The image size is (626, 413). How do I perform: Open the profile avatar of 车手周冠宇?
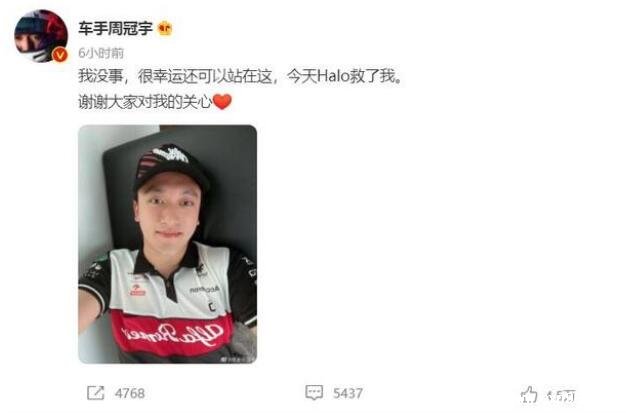(41, 36)
